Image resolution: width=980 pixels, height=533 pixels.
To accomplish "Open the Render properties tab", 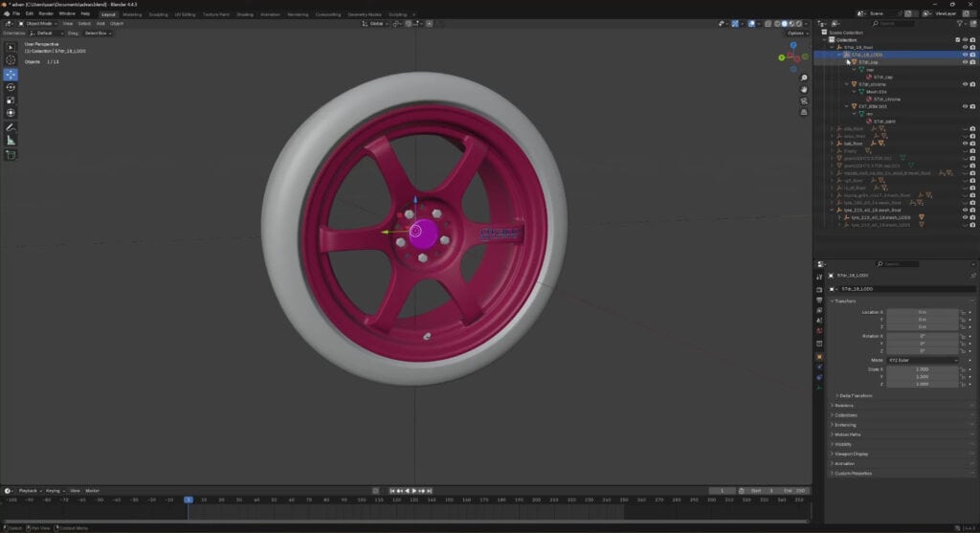I will pos(819,290).
